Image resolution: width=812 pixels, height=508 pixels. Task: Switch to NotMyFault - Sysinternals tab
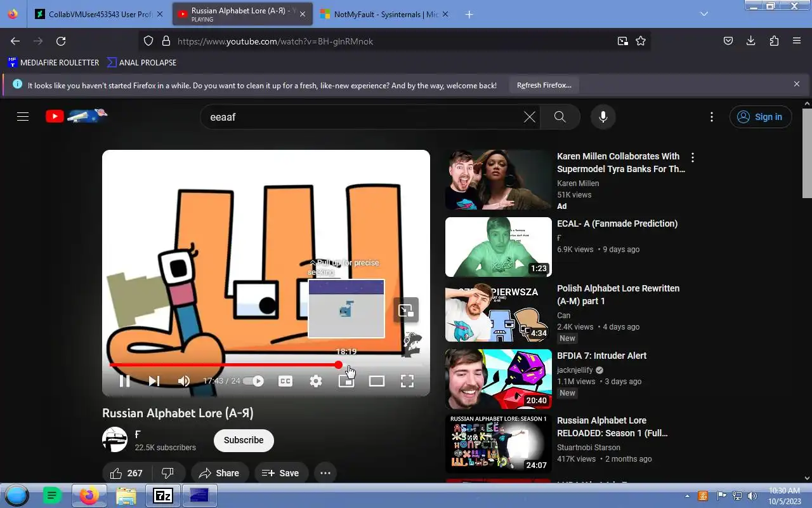(x=385, y=14)
